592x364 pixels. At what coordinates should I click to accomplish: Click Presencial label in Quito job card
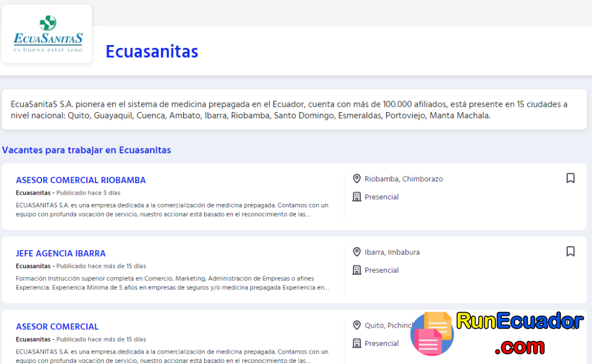tap(382, 343)
